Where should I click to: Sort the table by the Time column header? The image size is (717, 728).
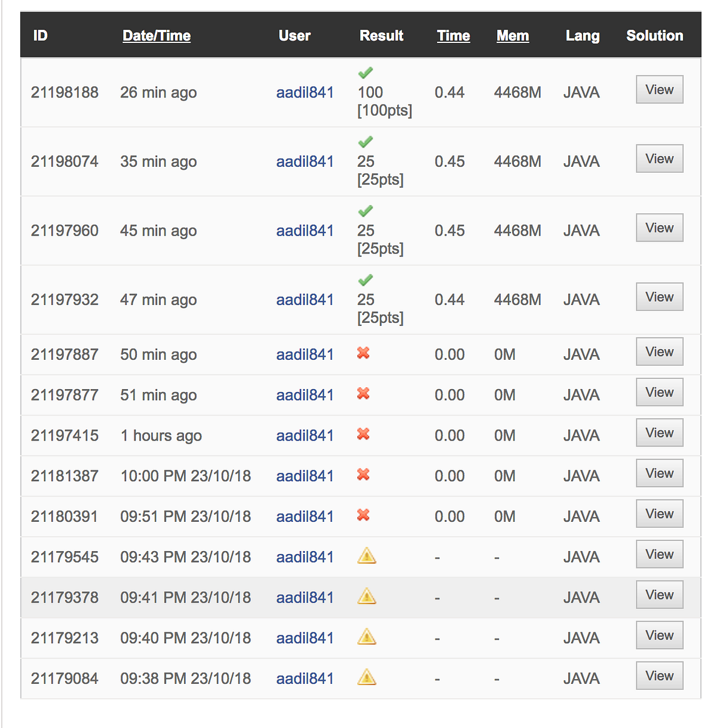coord(453,36)
